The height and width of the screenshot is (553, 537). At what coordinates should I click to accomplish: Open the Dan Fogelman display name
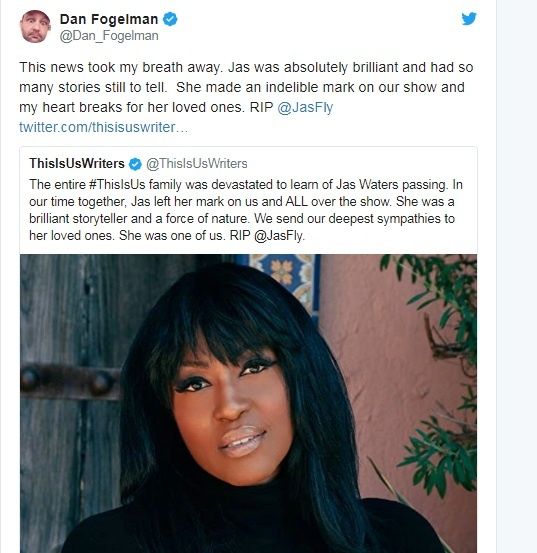[109, 19]
